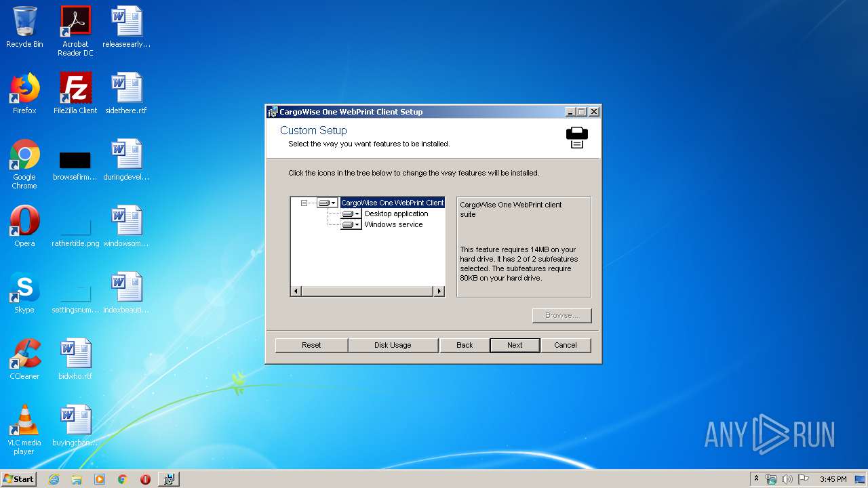
Task: Click the Reset button
Action: click(x=311, y=345)
